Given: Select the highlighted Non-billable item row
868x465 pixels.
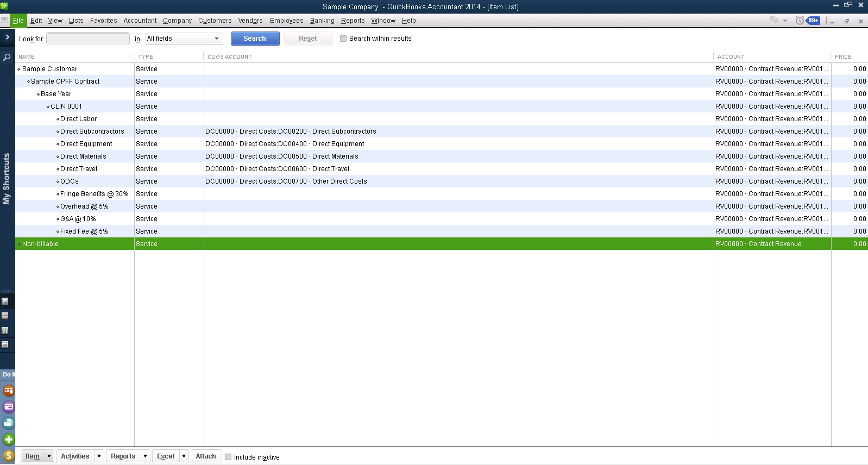Looking at the screenshot, I should coord(442,244).
